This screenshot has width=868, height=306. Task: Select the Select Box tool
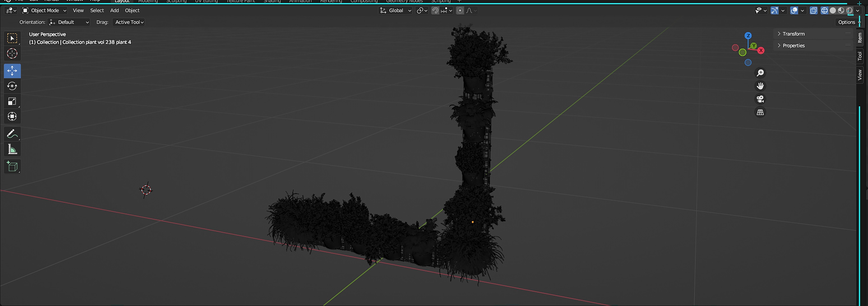(x=12, y=38)
